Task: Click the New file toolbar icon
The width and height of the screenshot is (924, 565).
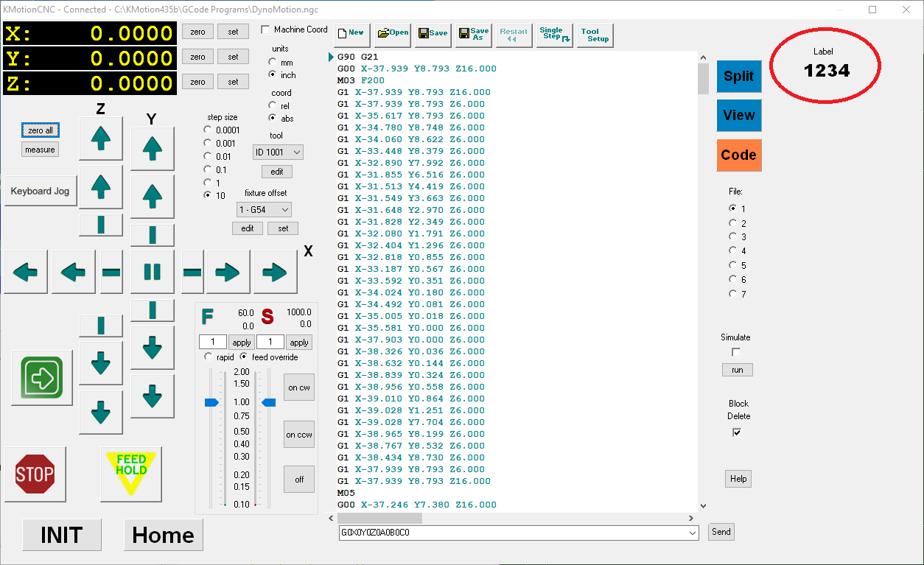Action: [350, 34]
